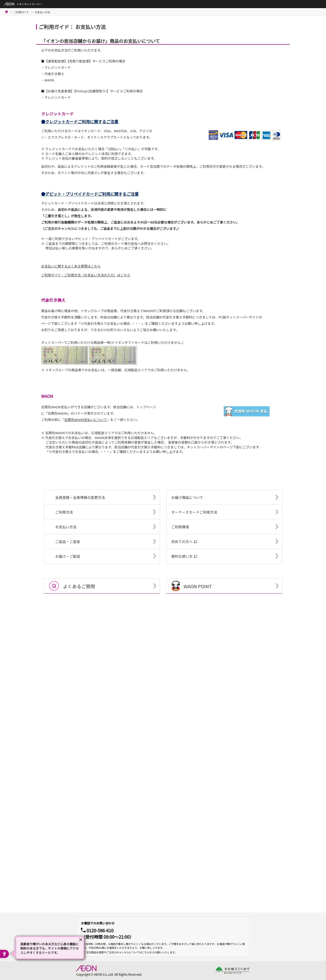Click chevron on ご利用環境 row
The height and width of the screenshot is (980, 326).
click(277, 527)
